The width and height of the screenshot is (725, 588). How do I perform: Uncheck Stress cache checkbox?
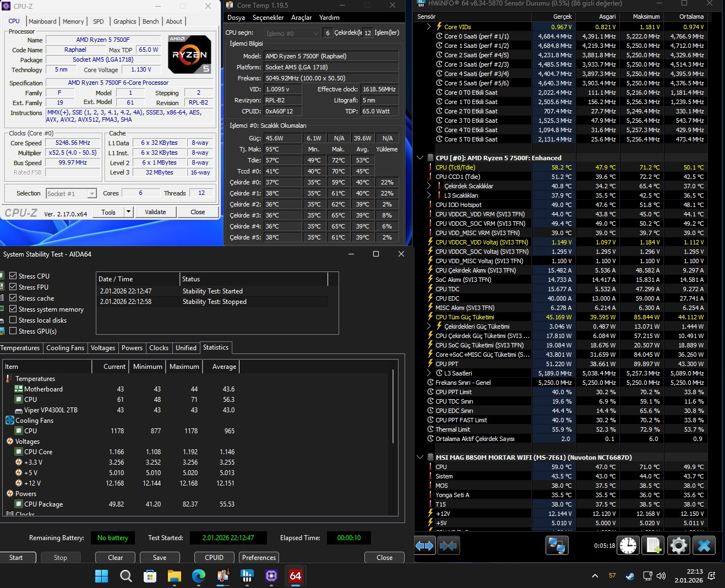(13, 298)
